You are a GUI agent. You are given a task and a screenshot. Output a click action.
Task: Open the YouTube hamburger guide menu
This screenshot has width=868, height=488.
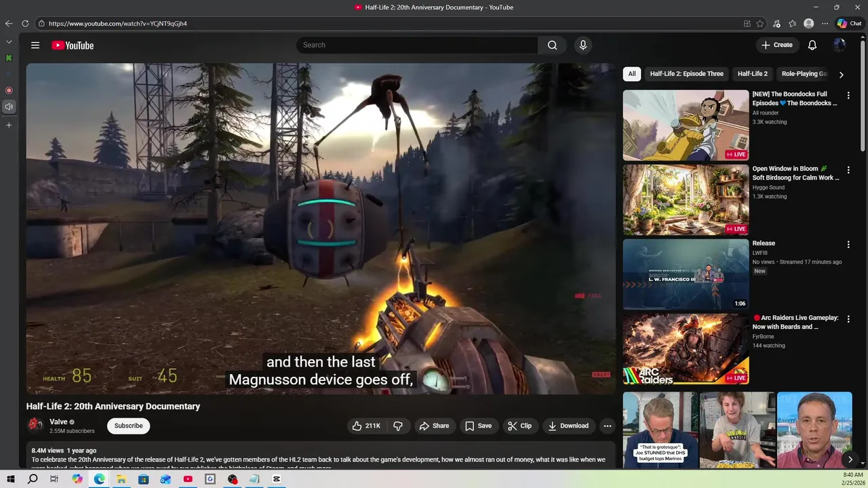pos(35,45)
